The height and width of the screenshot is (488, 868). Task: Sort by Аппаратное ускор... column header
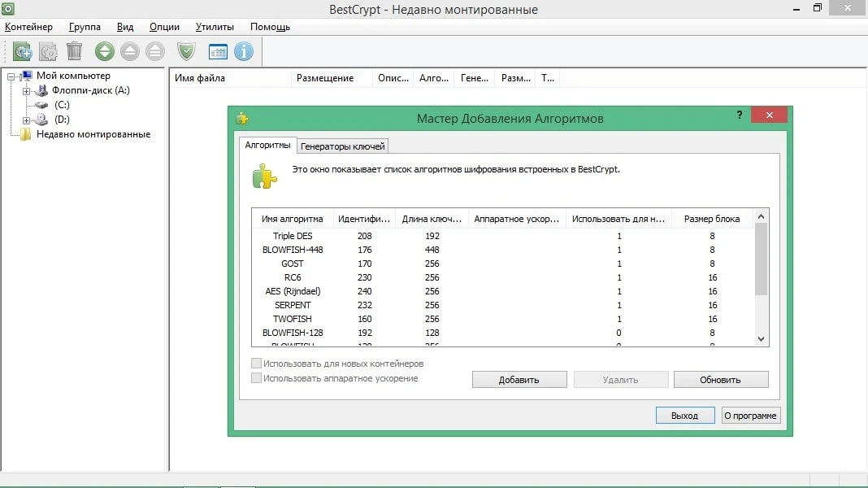[517, 219]
